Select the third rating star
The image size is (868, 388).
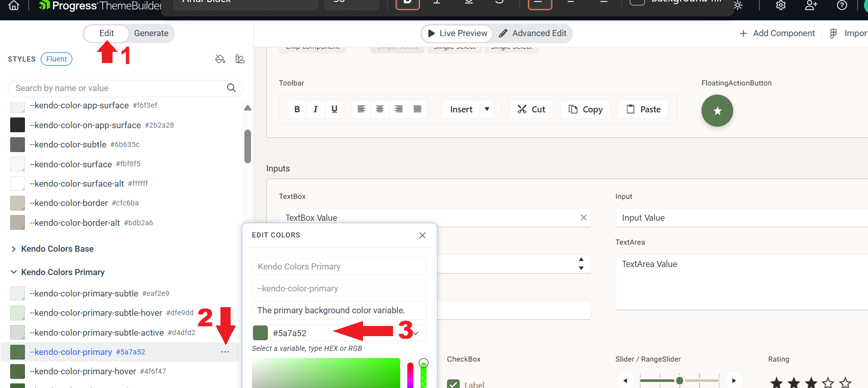coord(811,382)
